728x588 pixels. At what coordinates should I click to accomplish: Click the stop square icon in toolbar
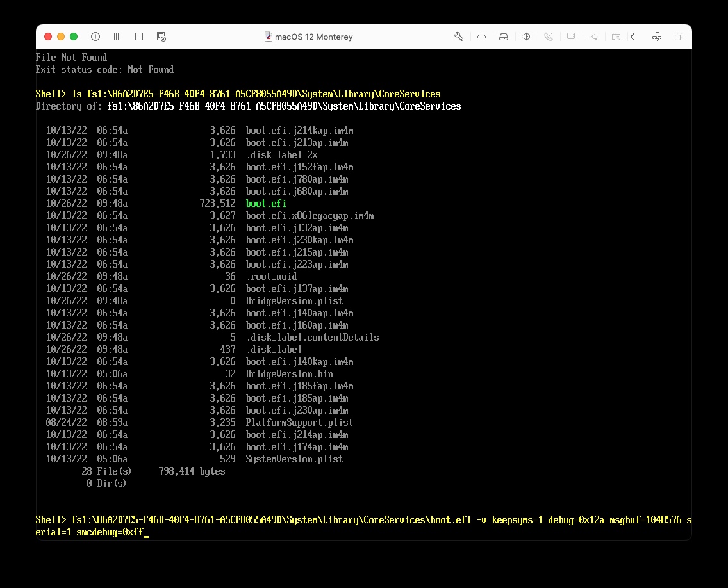(x=139, y=37)
